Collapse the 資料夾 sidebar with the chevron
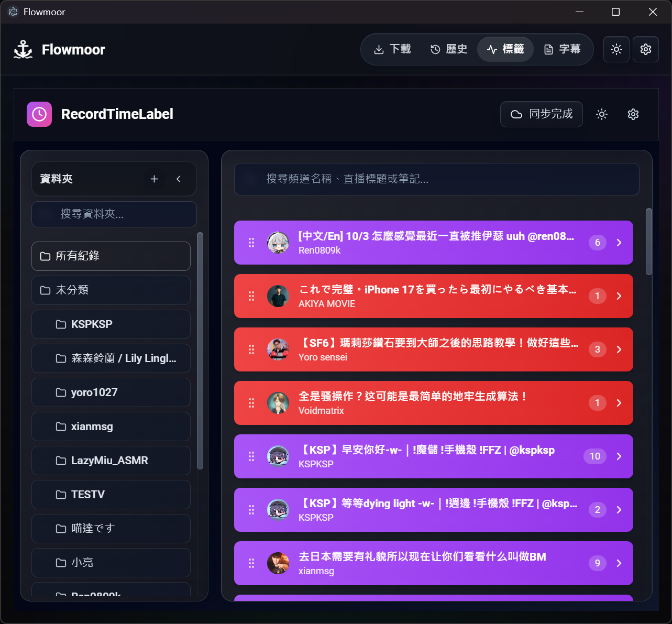This screenshot has height=624, width=672. coord(179,179)
